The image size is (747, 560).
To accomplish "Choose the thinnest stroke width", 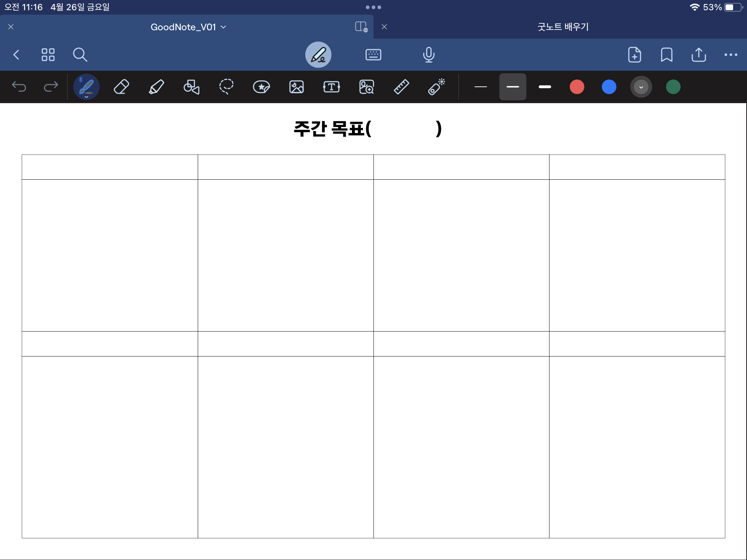I will click(481, 87).
